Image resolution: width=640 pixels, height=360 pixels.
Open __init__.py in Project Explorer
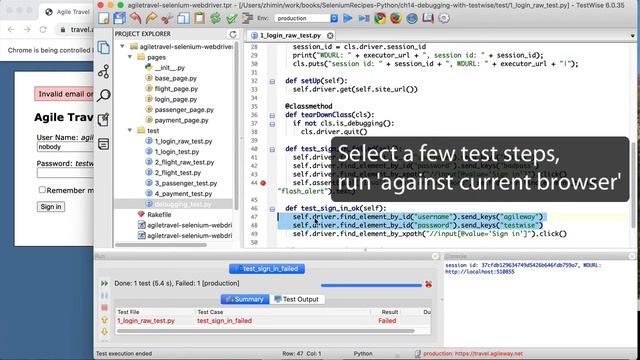170,68
